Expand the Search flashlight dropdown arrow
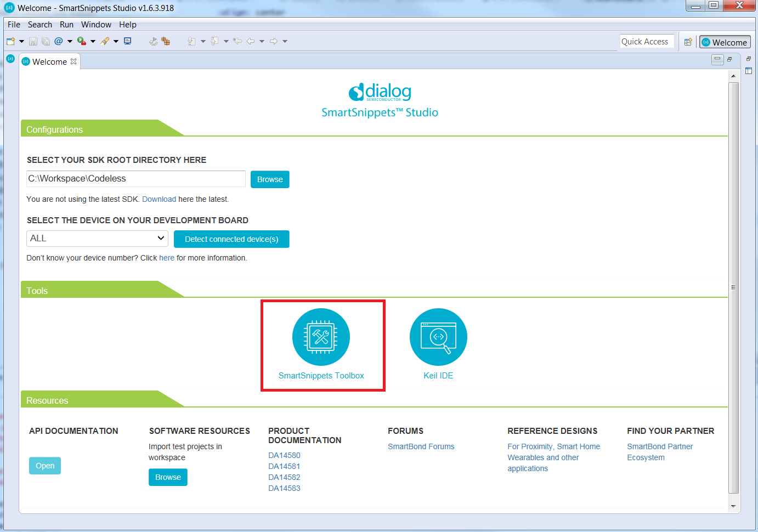The height and width of the screenshot is (532, 758). [x=116, y=41]
